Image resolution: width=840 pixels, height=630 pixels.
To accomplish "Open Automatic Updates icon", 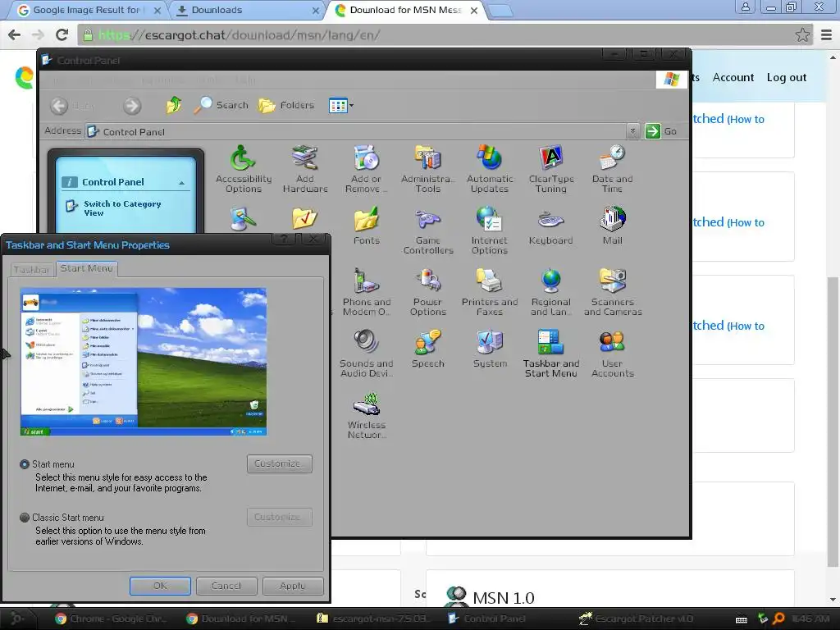I will 489,169.
